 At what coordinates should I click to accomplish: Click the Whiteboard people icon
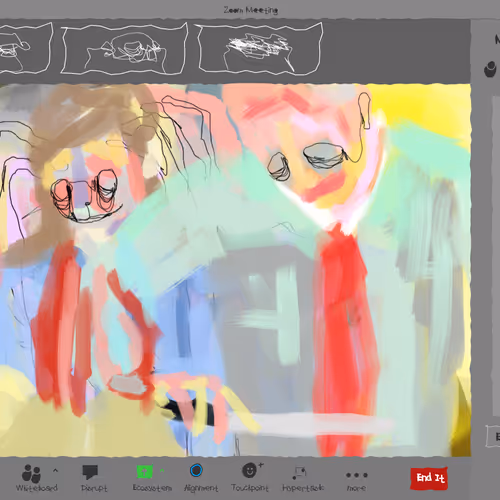click(x=32, y=473)
